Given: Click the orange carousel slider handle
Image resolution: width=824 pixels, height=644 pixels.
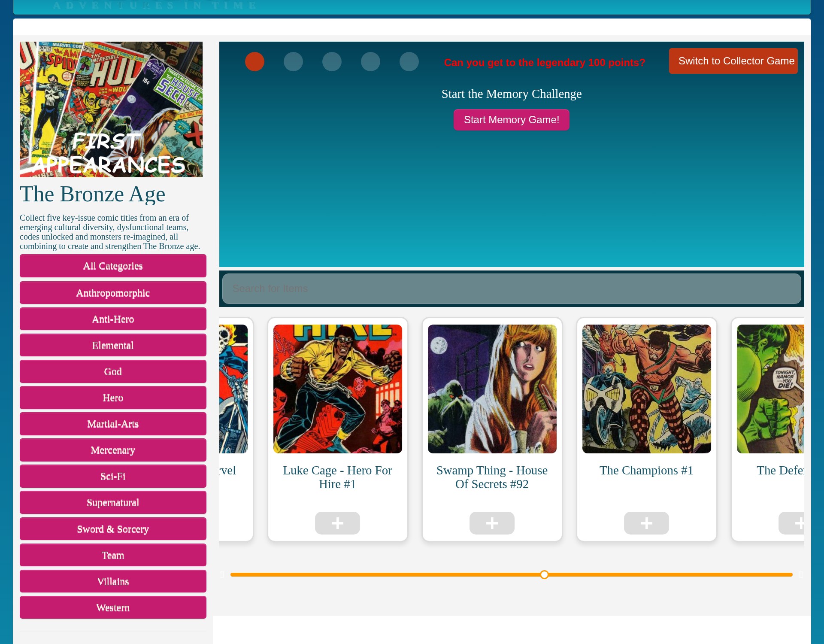Looking at the screenshot, I should pyautogui.click(x=544, y=574).
